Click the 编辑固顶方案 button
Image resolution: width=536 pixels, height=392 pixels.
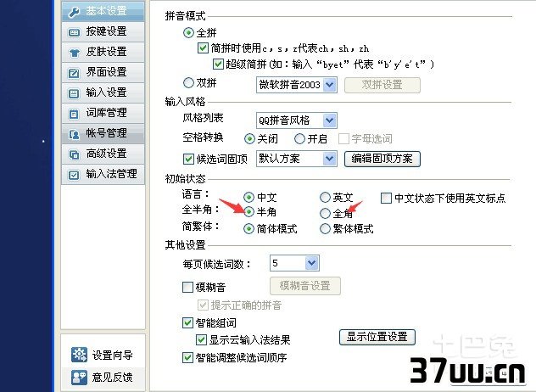click(382, 159)
